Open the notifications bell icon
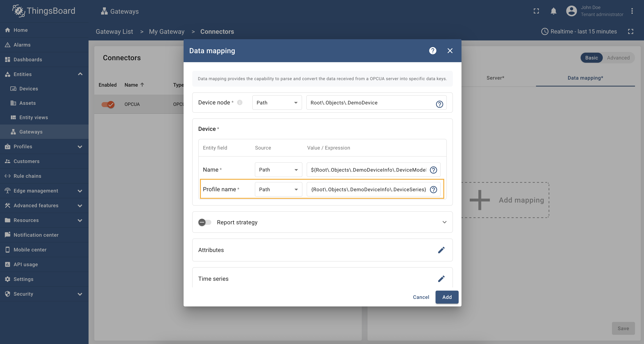644x344 pixels. (553, 11)
